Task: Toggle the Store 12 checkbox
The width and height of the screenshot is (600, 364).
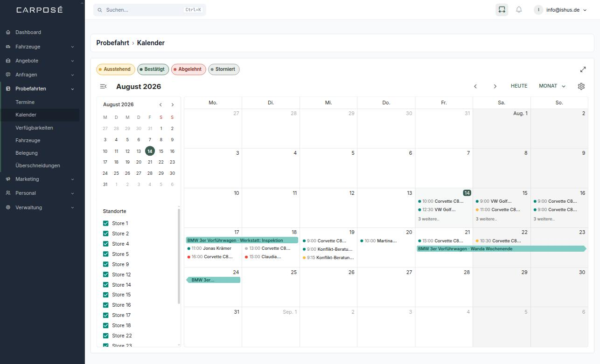Action: [105, 275]
